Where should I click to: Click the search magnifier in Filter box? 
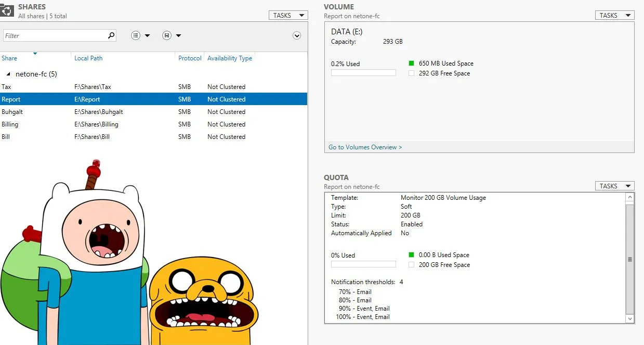111,35
